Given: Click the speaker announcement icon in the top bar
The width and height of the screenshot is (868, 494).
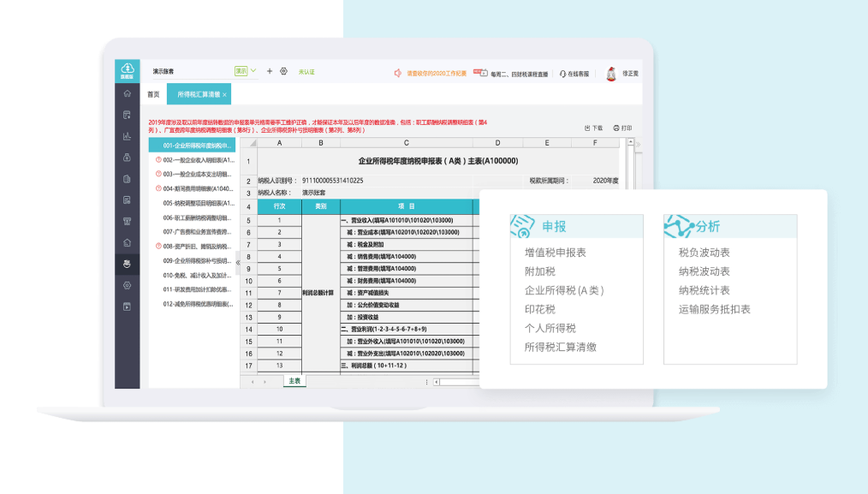Looking at the screenshot, I should 398,73.
